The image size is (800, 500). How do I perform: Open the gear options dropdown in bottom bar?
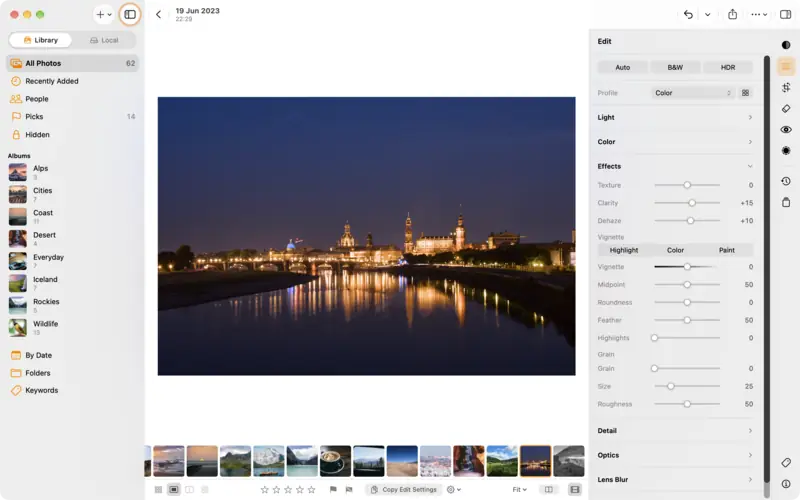coord(454,489)
